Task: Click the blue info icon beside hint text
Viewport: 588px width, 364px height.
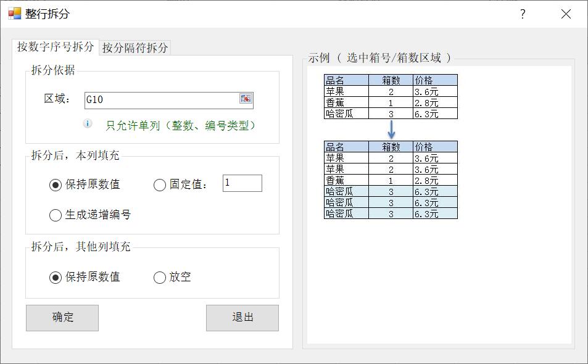Action: [88, 123]
